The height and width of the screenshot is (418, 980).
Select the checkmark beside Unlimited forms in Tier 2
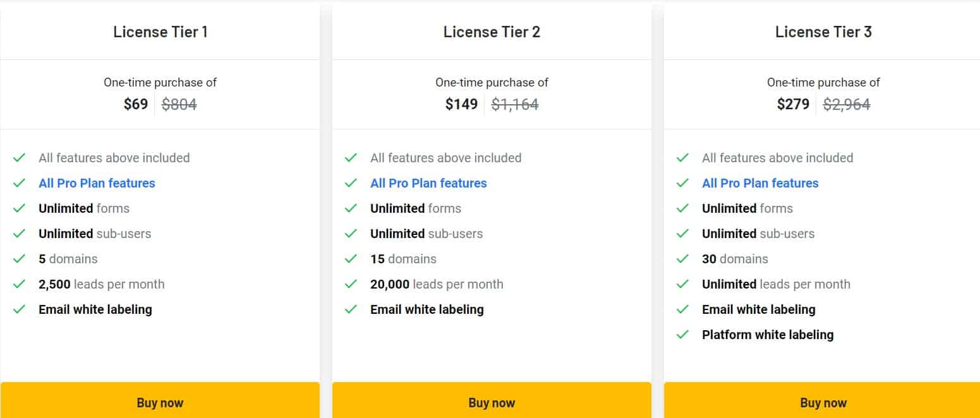click(351, 208)
